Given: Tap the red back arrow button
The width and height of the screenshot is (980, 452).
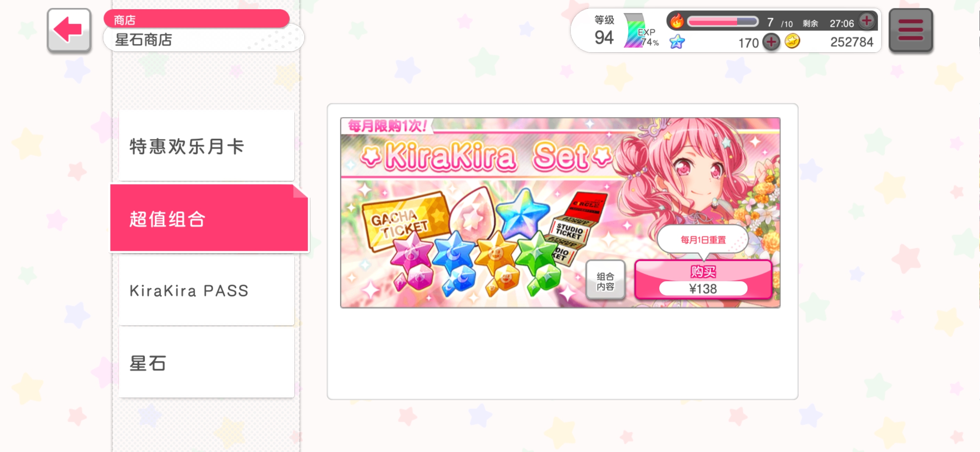Looking at the screenshot, I should [x=69, y=30].
